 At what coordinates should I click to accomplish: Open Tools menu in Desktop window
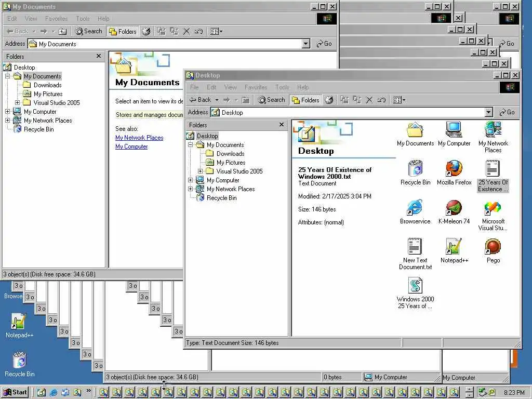point(282,87)
